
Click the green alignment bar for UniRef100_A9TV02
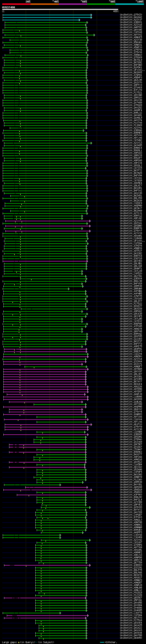50,35
